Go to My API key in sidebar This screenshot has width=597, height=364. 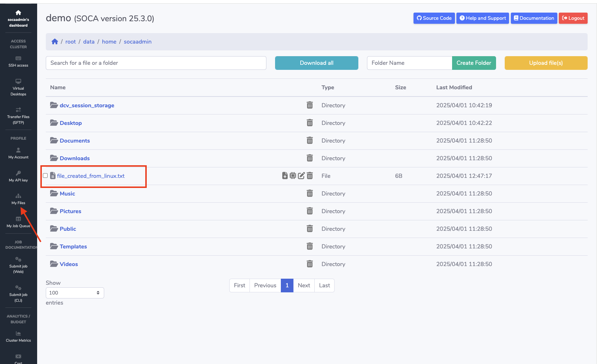[18, 176]
